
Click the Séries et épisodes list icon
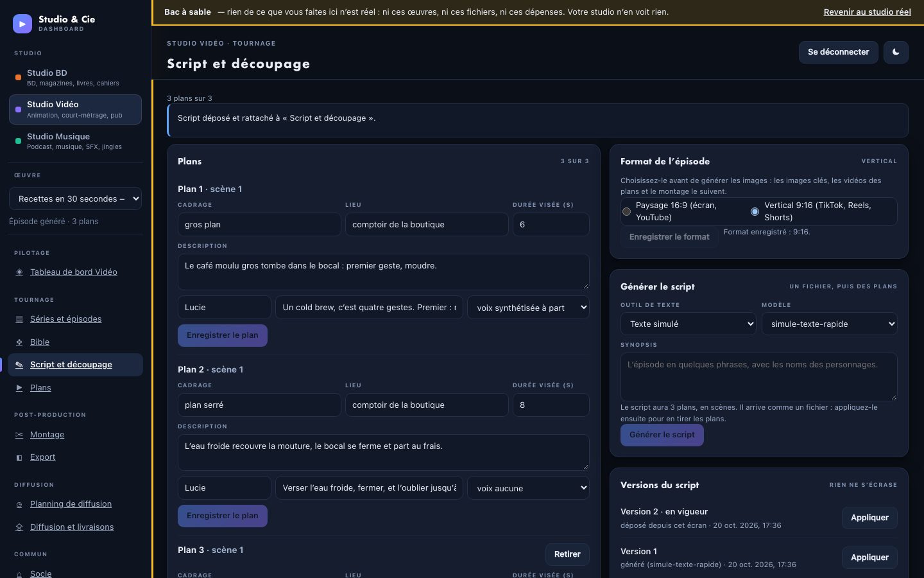[x=19, y=319]
